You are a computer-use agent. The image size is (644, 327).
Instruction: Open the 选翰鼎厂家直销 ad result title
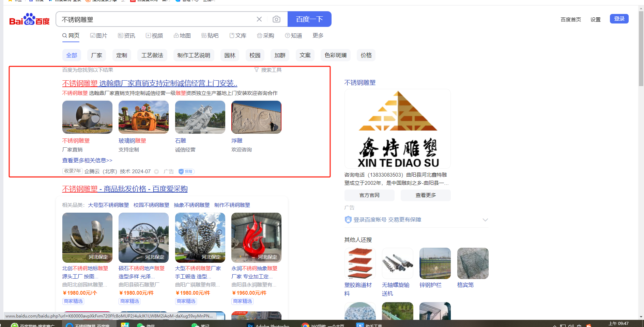click(x=150, y=83)
